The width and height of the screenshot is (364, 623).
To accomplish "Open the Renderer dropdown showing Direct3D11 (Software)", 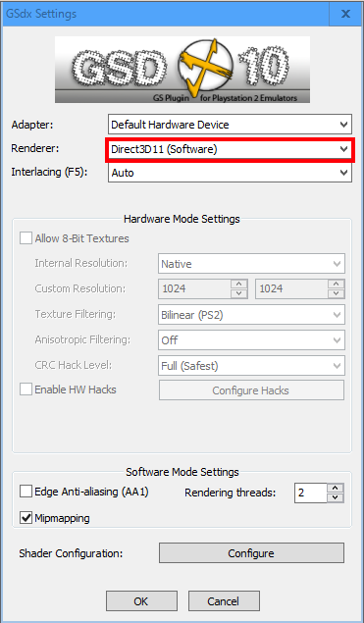I will pos(230,149).
